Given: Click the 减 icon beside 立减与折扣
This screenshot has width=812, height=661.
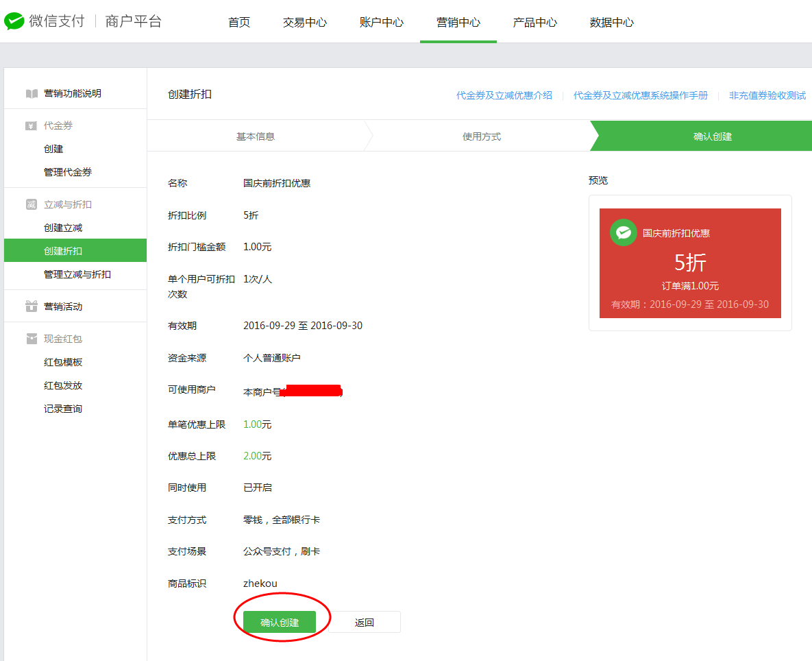Looking at the screenshot, I should tap(31, 204).
